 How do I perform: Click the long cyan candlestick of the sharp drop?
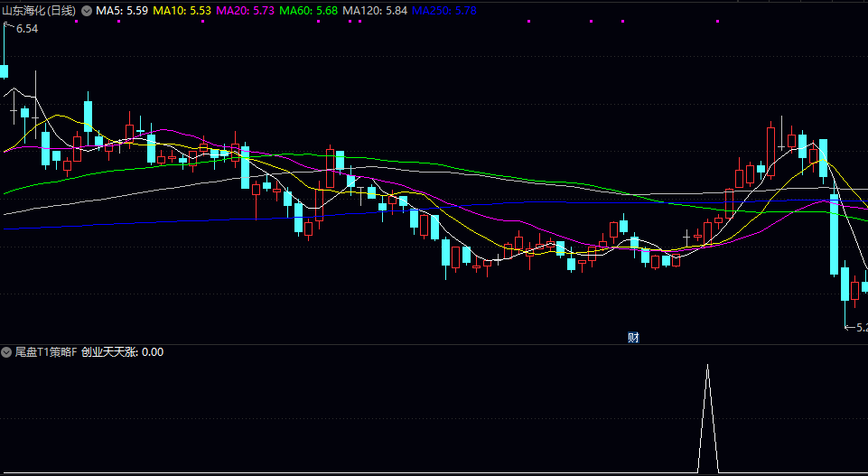click(834, 235)
